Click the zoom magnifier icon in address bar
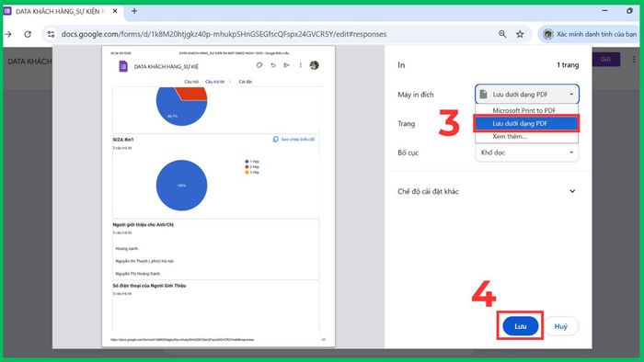This screenshot has height=362, width=644. tap(502, 34)
